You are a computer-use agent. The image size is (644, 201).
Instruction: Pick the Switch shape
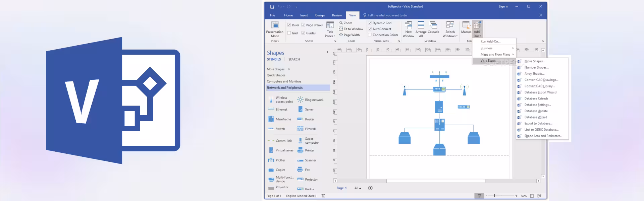tap(276, 129)
